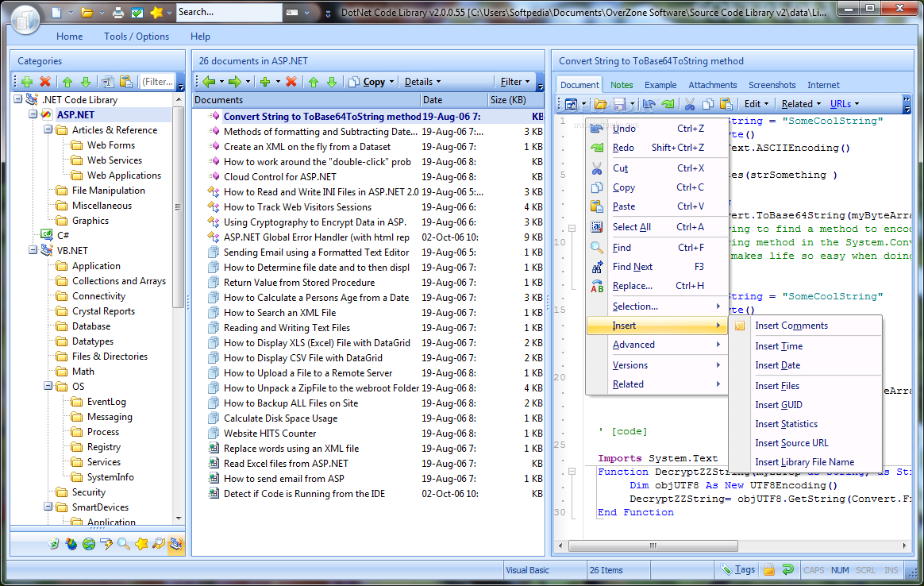Collapse the OS folder node
This screenshot has height=586, width=924.
pyautogui.click(x=48, y=386)
